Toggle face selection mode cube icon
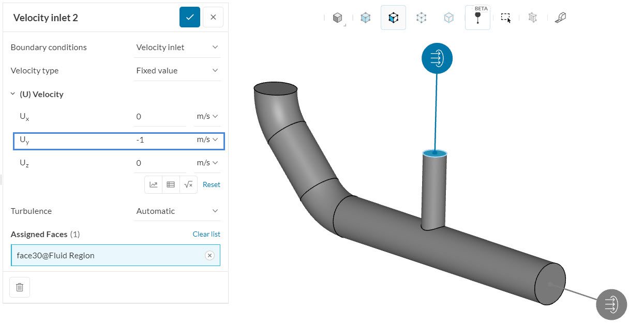Viewport: 644px width, 327px height. (x=393, y=18)
